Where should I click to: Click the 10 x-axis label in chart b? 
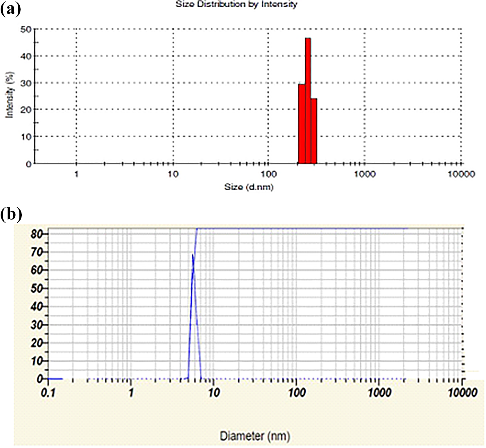(x=214, y=392)
